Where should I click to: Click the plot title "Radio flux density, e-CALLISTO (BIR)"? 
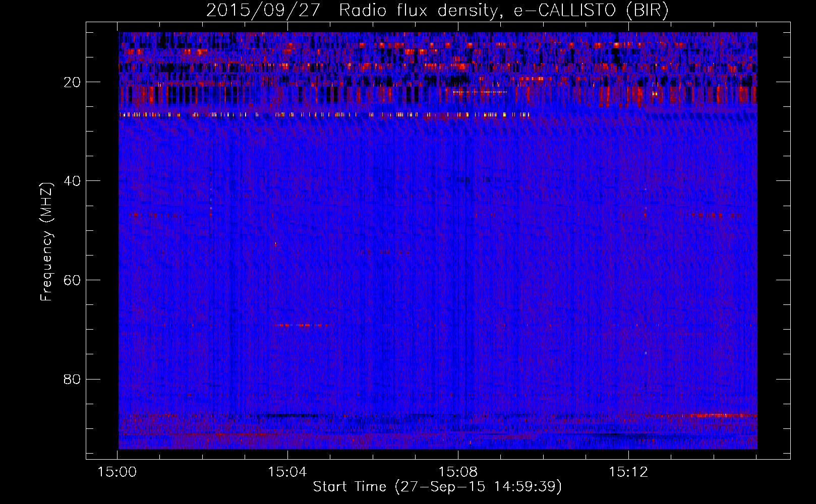504,11
